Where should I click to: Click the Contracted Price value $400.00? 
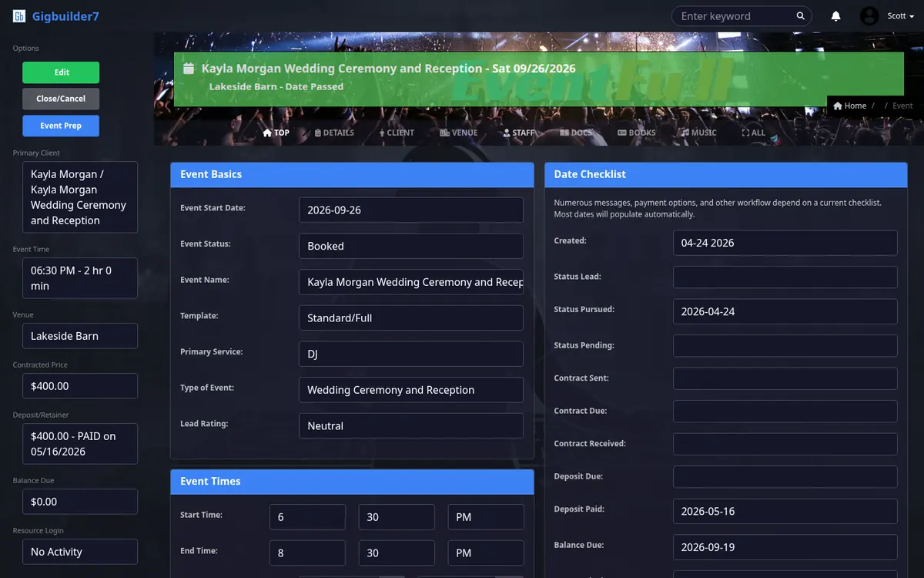tap(80, 386)
